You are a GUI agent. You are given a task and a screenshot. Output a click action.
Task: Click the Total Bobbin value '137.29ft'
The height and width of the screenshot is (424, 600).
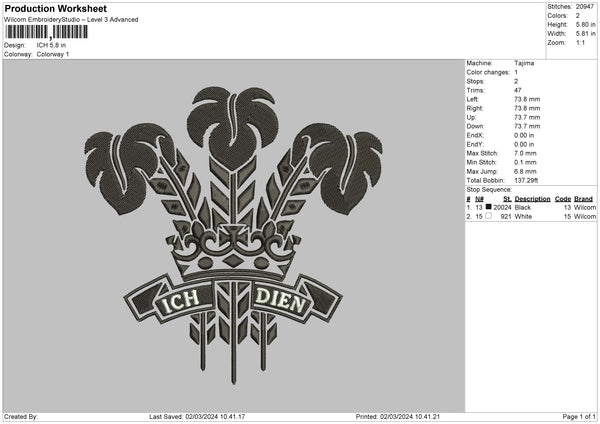click(x=526, y=180)
